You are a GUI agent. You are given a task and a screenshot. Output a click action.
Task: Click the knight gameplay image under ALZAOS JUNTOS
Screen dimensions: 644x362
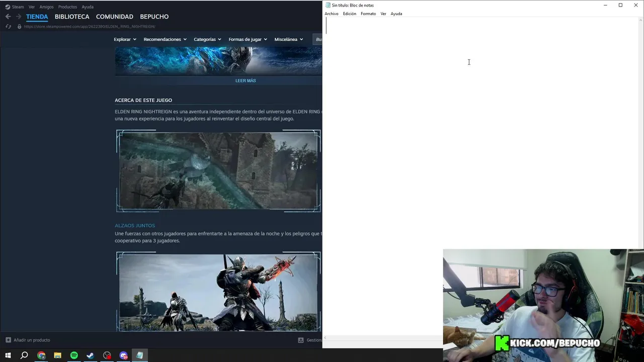(x=218, y=292)
